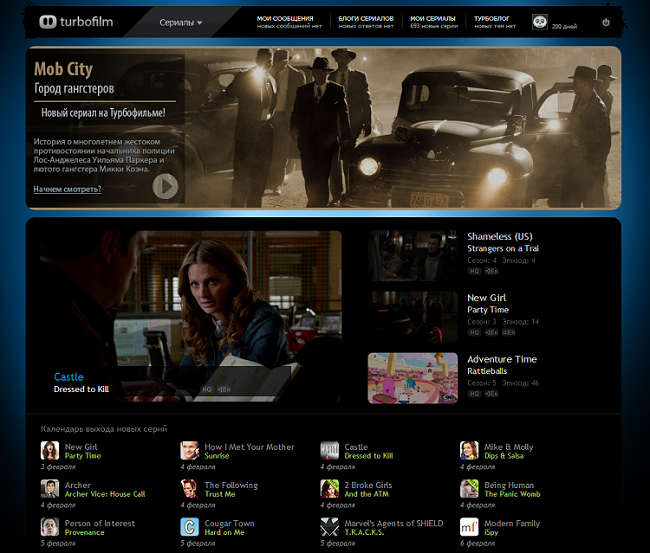Viewport: 650px width, 553px height.
Task: Click Person of Interest calendar icon
Action: 50,527
